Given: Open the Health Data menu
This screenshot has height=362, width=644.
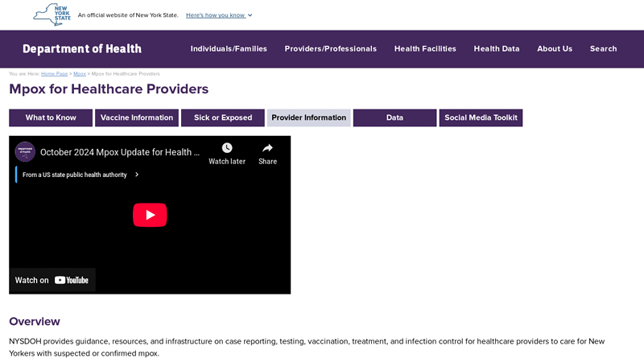Looking at the screenshot, I should [497, 49].
